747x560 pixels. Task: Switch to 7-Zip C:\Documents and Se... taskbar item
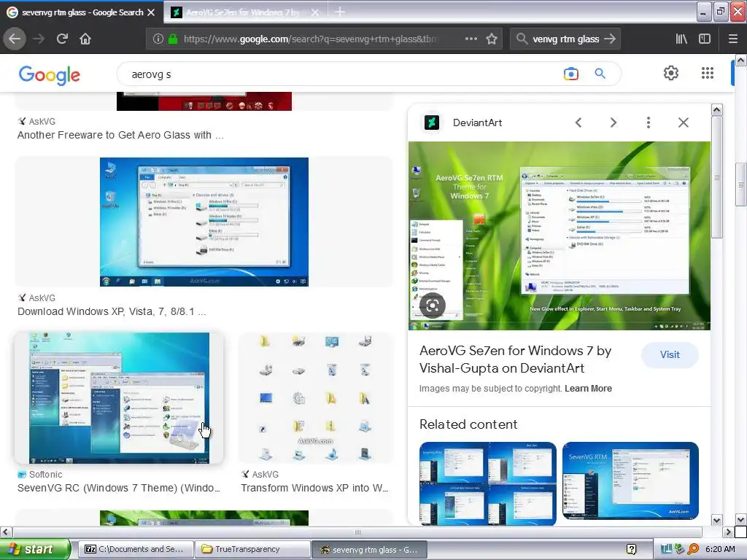(x=135, y=549)
